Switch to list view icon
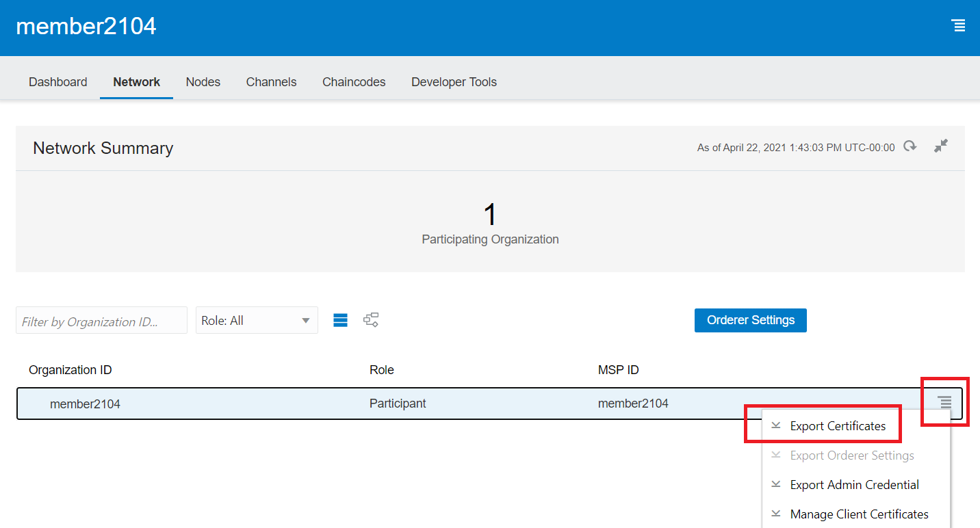The width and height of the screenshot is (980, 528). (x=340, y=320)
